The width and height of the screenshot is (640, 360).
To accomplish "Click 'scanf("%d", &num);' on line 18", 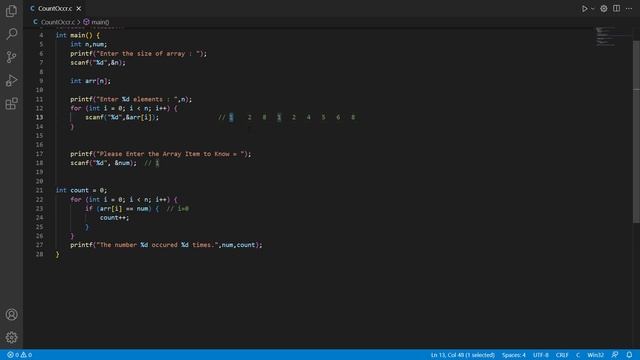I will [103, 163].
